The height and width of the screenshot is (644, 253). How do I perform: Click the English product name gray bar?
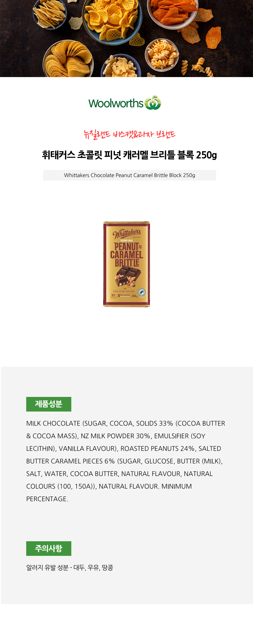[130, 175]
